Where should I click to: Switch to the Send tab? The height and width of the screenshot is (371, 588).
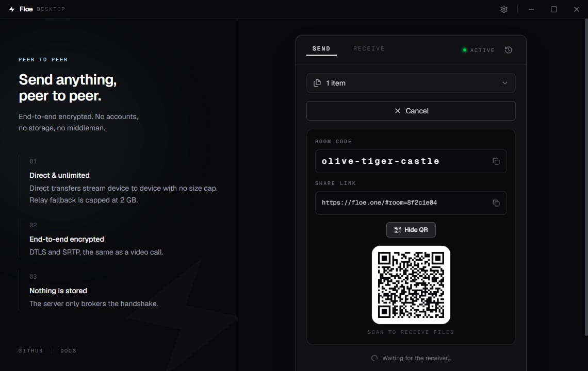tap(321, 49)
